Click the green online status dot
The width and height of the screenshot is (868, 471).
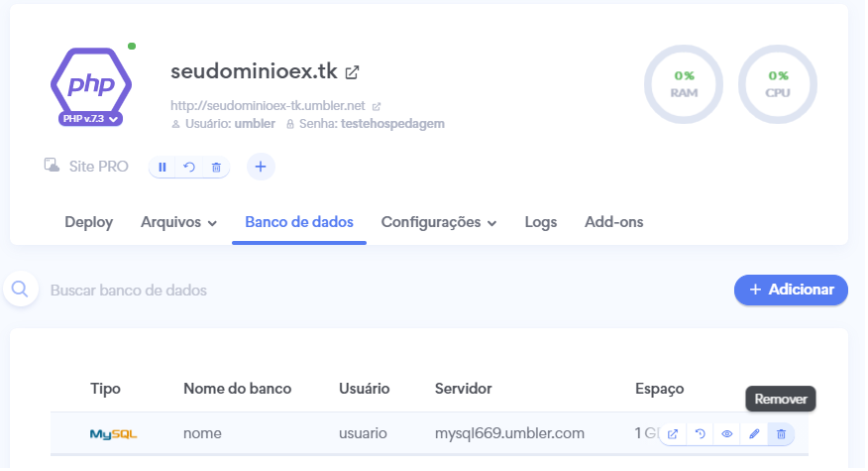point(132,46)
